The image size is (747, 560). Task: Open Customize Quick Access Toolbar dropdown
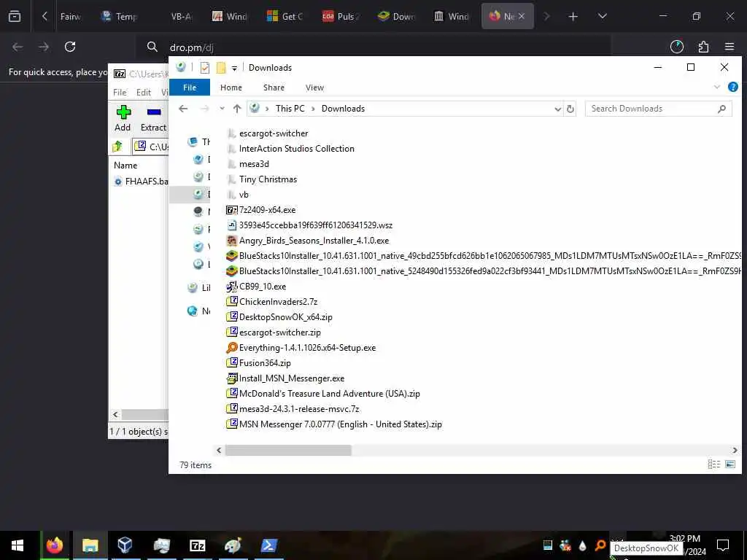pyautogui.click(x=234, y=68)
